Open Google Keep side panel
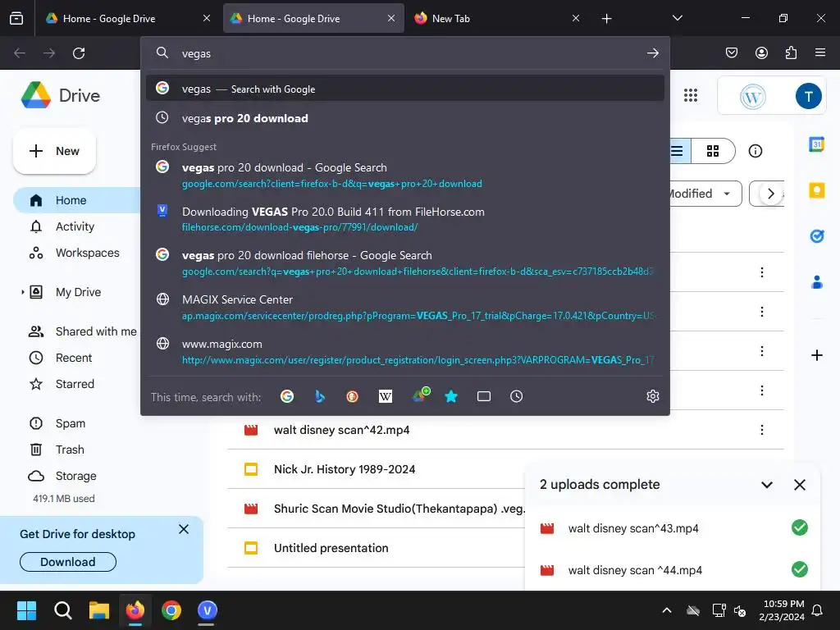The width and height of the screenshot is (840, 630). pos(816,190)
